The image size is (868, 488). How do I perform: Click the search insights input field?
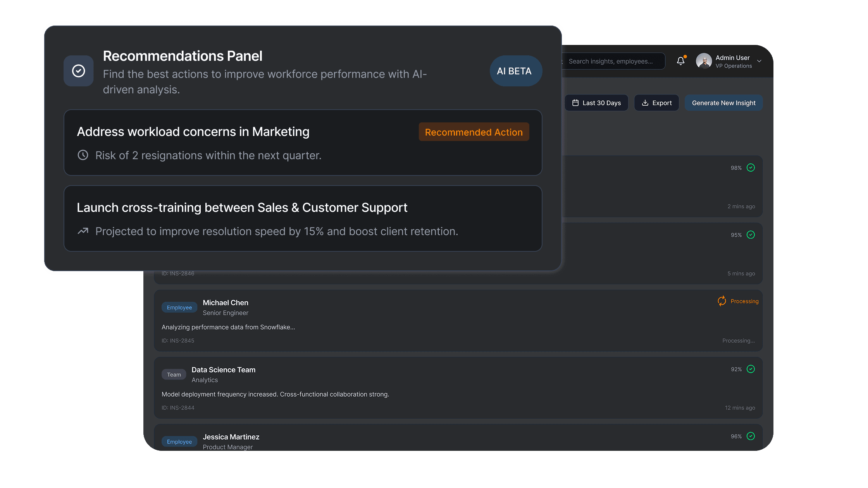[613, 61]
